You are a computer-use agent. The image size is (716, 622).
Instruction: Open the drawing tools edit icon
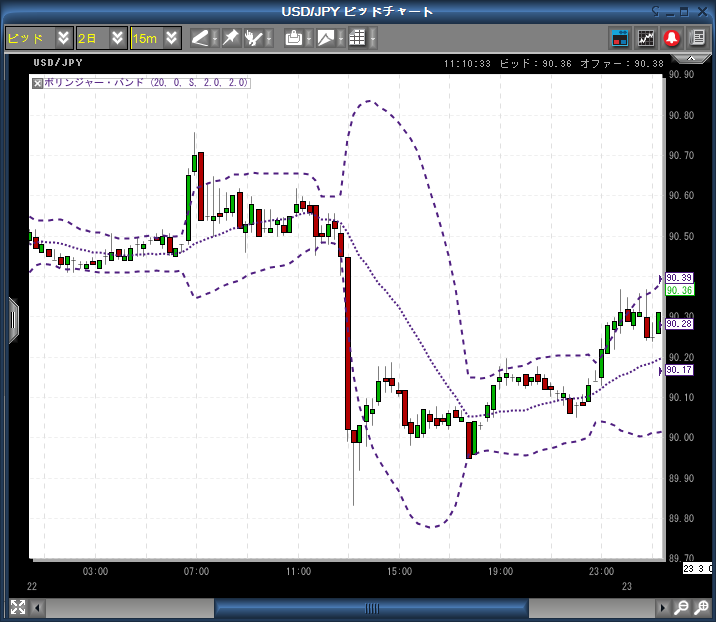(x=255, y=38)
